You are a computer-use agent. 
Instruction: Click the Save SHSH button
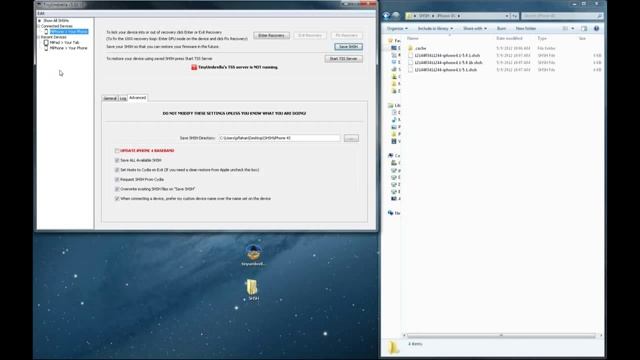click(x=348, y=47)
